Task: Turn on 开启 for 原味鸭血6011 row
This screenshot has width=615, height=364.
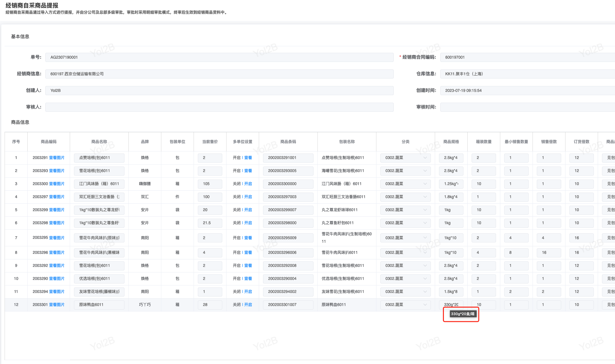Action: click(248, 305)
